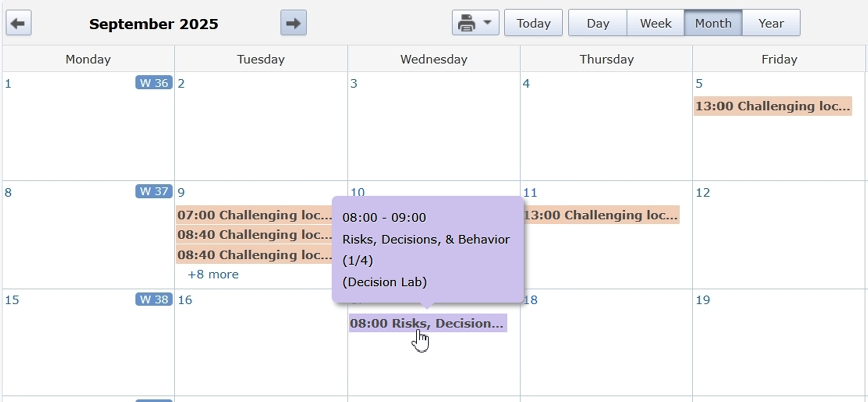The image size is (868, 402).
Task: Open the 07:00 Challenging loc event
Action: click(254, 215)
